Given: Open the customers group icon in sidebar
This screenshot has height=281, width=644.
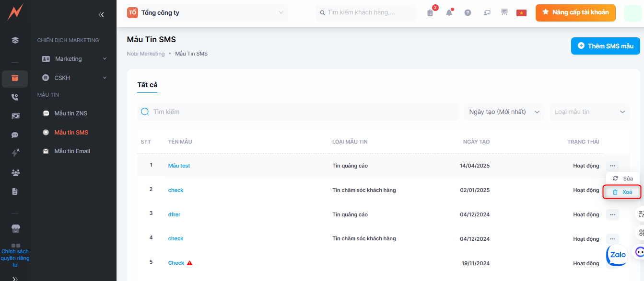Looking at the screenshot, I should click(15, 173).
